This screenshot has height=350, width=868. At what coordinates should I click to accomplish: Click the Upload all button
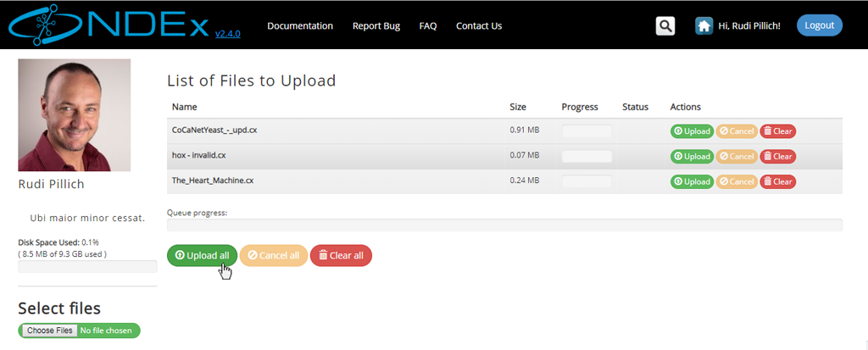click(202, 255)
